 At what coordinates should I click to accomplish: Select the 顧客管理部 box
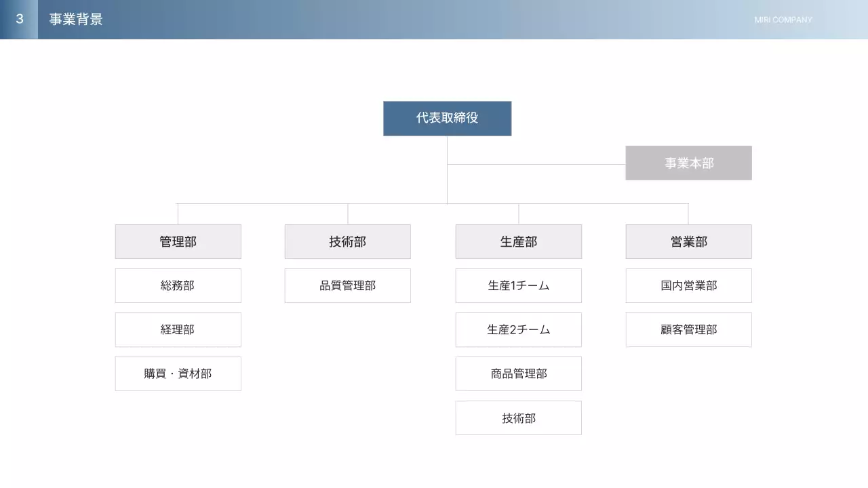point(688,329)
